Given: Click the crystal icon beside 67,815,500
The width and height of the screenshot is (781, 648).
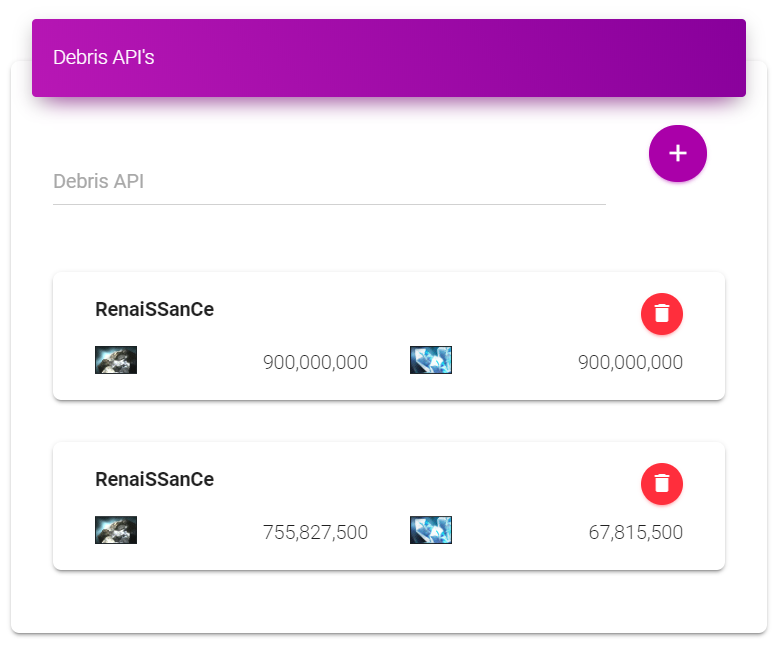Looking at the screenshot, I should coord(431,529).
